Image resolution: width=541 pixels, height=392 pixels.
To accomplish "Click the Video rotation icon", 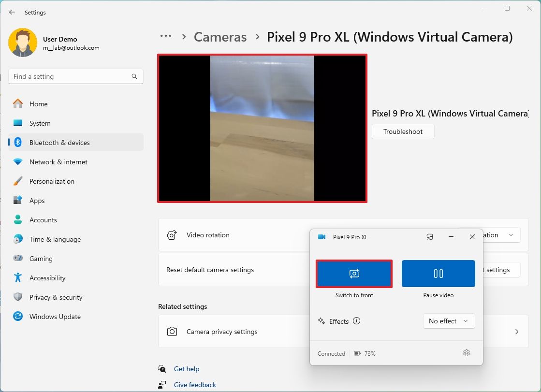I will coord(172,235).
